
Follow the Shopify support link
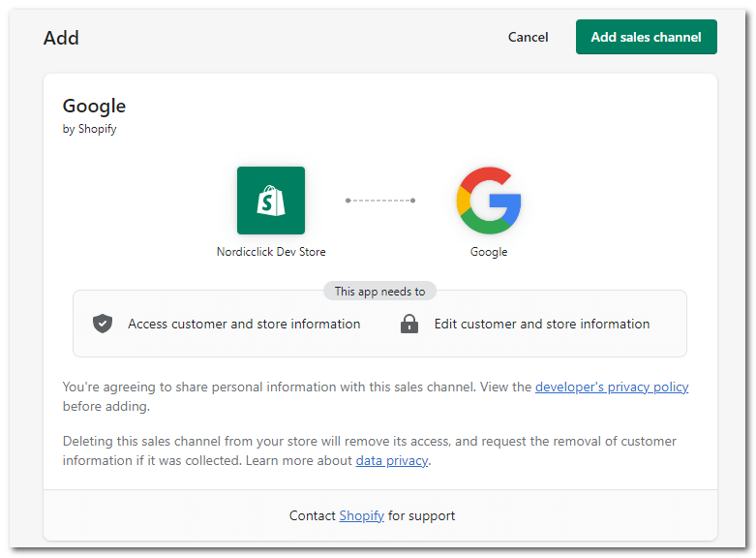click(x=362, y=515)
